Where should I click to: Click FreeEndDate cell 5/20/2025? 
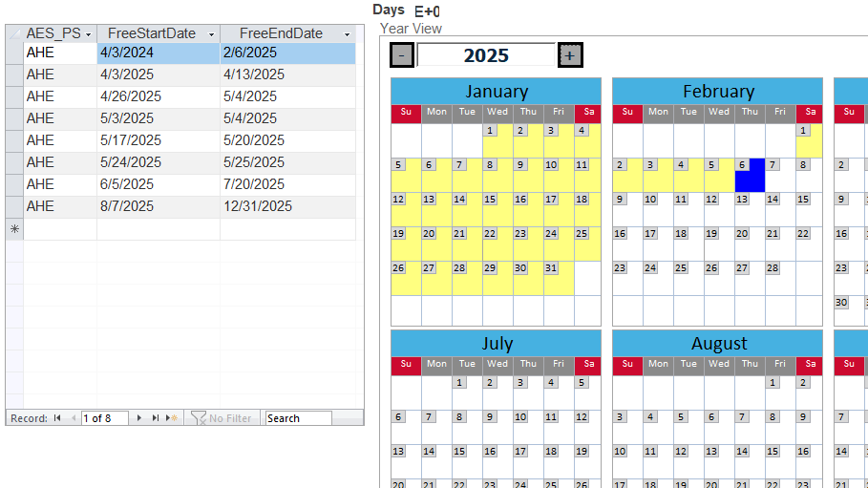[x=287, y=140]
